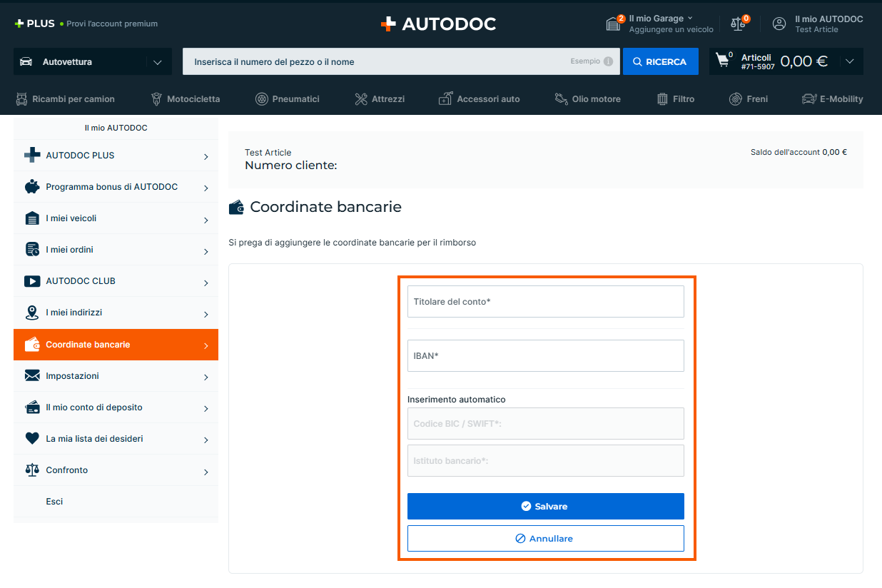Click the comparison scales icon in header
This screenshot has width=882, height=588.
coord(739,24)
